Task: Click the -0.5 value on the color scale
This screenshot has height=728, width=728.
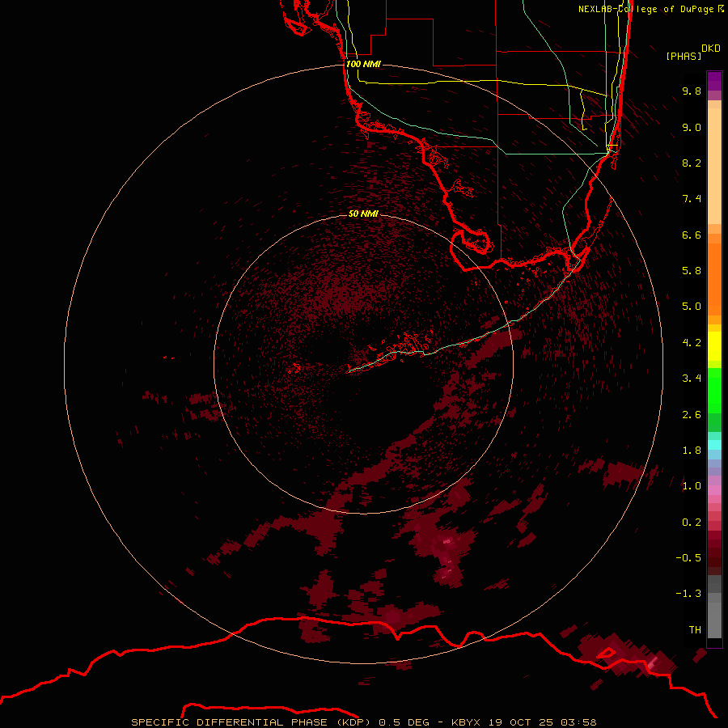Action: [688, 558]
